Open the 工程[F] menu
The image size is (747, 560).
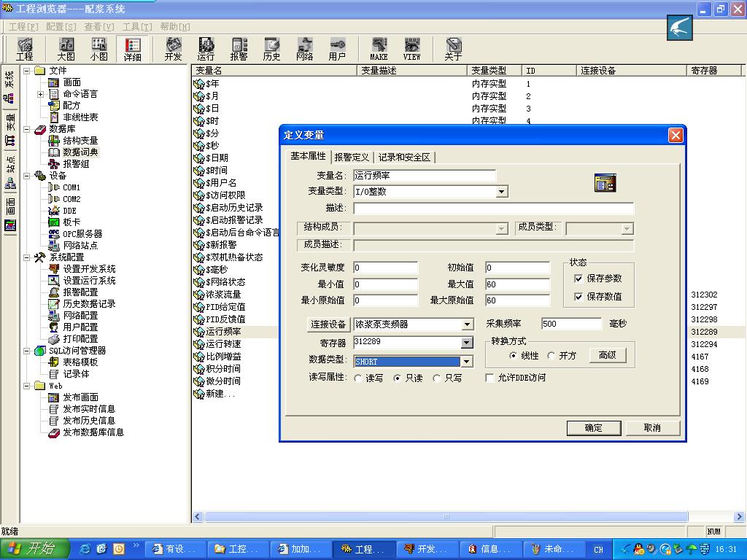23,27
